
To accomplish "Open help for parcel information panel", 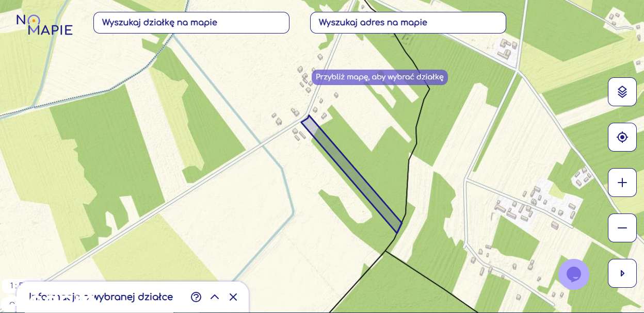I will pyautogui.click(x=196, y=297).
